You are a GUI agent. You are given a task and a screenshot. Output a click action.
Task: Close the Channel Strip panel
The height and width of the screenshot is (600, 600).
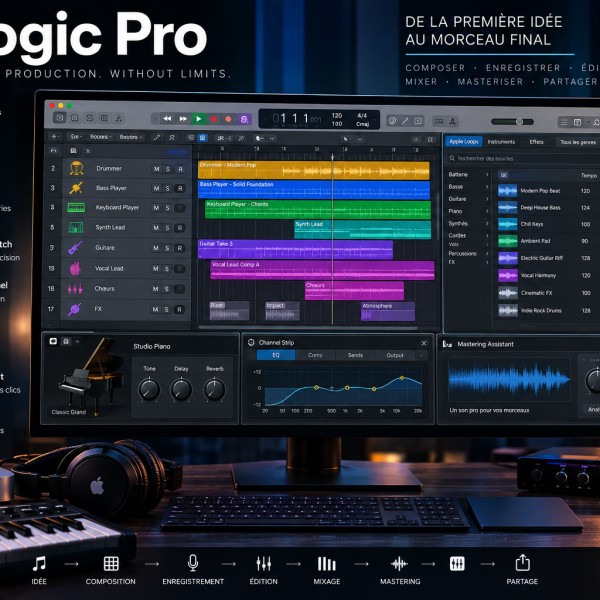click(424, 343)
